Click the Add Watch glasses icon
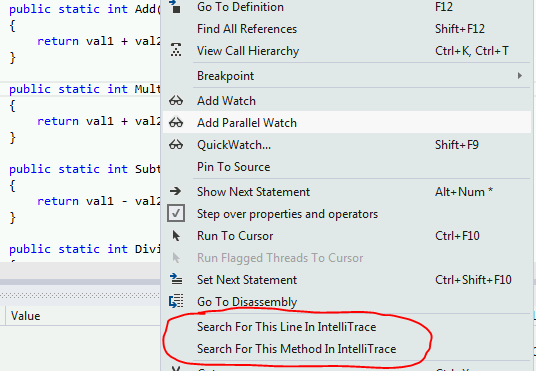This screenshot has height=371, width=536. click(176, 101)
